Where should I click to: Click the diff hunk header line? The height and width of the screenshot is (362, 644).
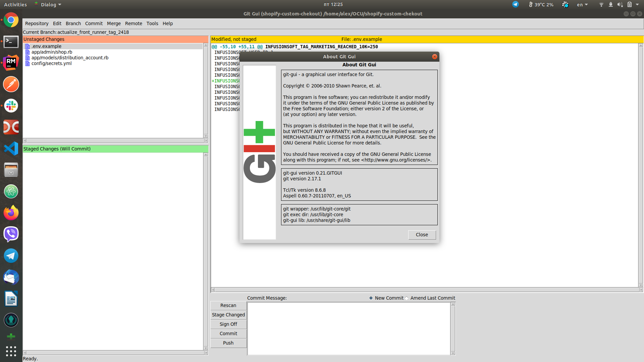294,47
